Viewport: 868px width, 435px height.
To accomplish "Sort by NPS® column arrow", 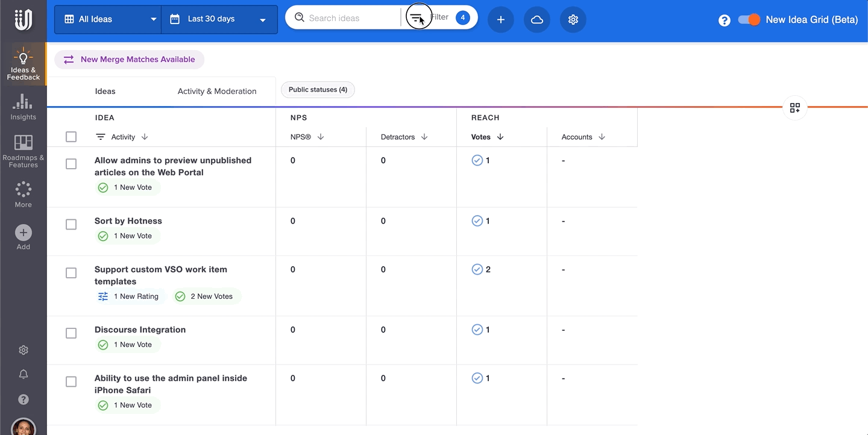I will 321,137.
